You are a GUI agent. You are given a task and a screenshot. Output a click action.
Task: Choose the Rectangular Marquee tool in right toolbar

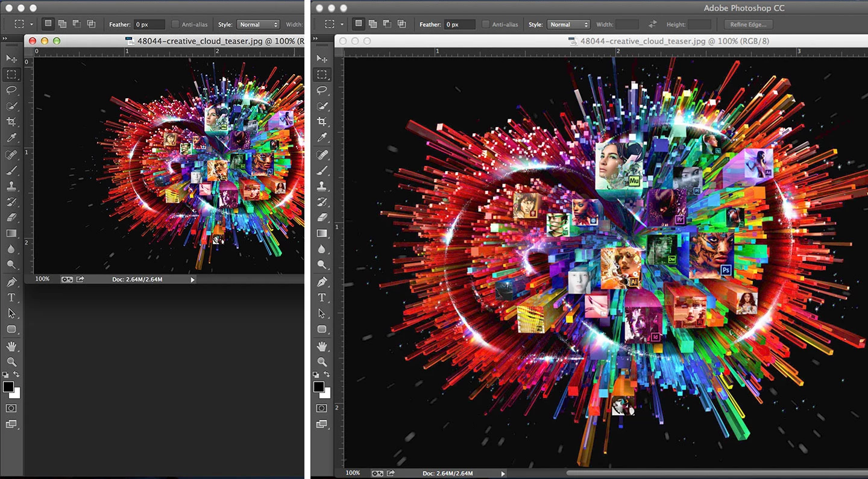(322, 75)
